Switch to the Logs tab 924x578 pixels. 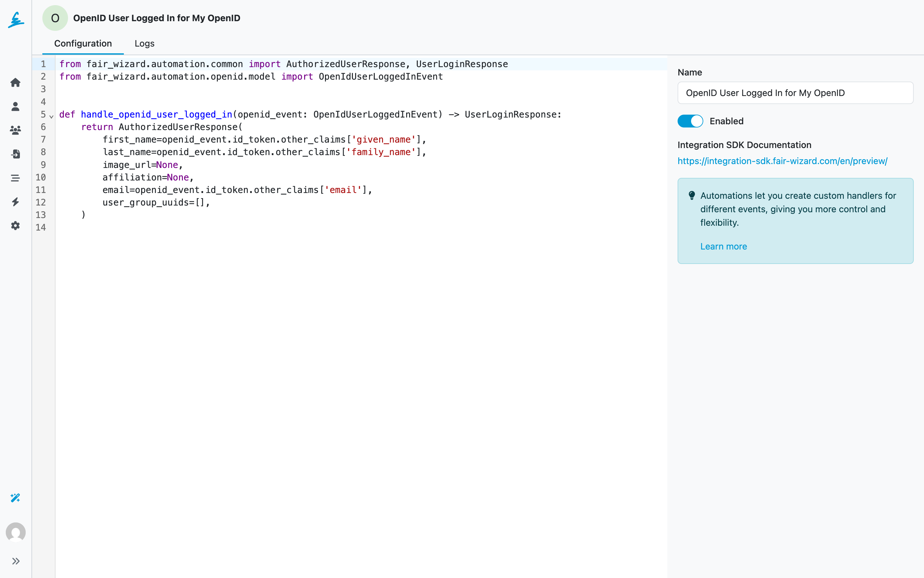click(x=144, y=44)
